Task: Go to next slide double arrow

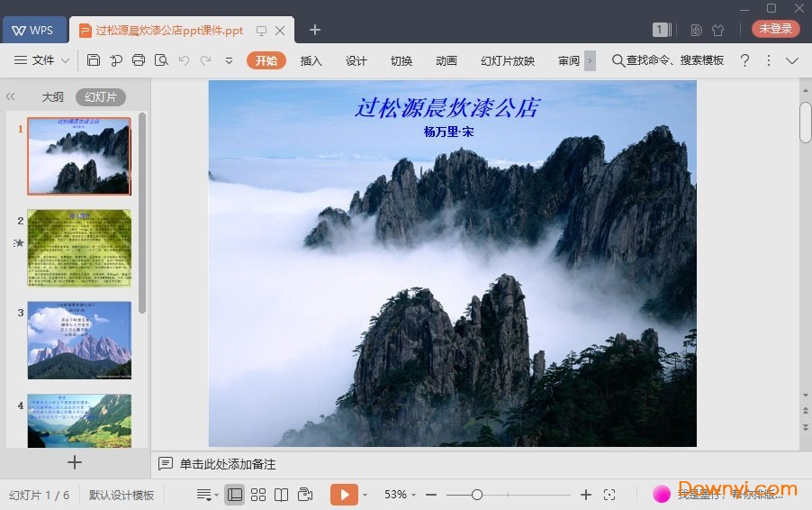Action: click(x=806, y=428)
